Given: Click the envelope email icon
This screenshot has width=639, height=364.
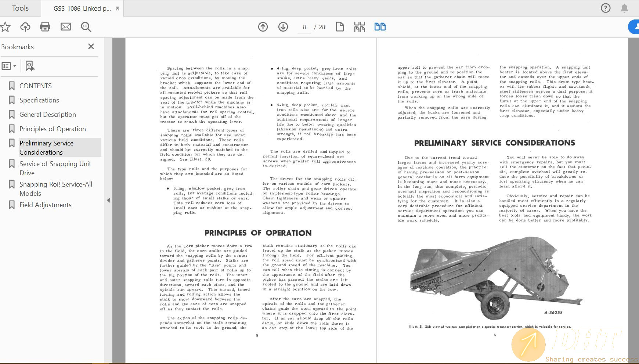Looking at the screenshot, I should (x=66, y=27).
